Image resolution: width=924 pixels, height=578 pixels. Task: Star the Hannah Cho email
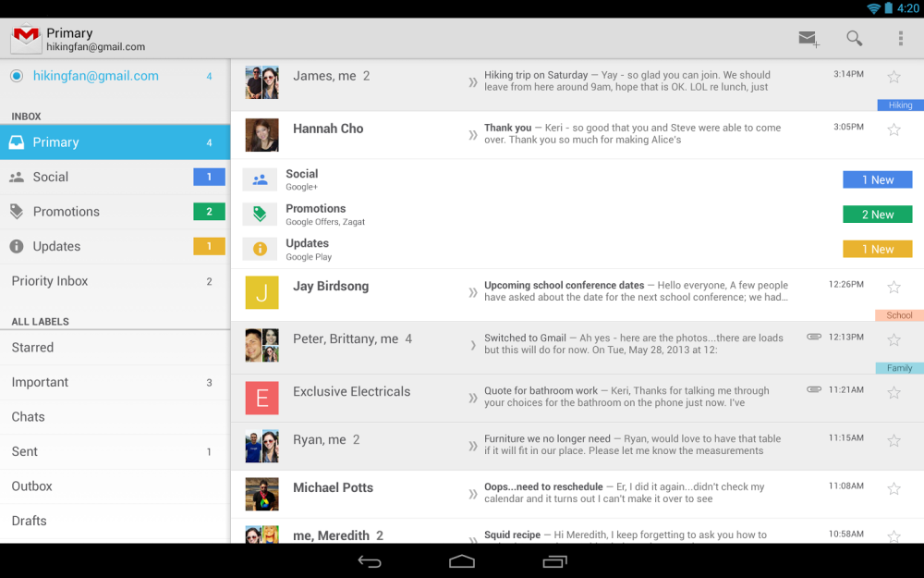point(894,129)
